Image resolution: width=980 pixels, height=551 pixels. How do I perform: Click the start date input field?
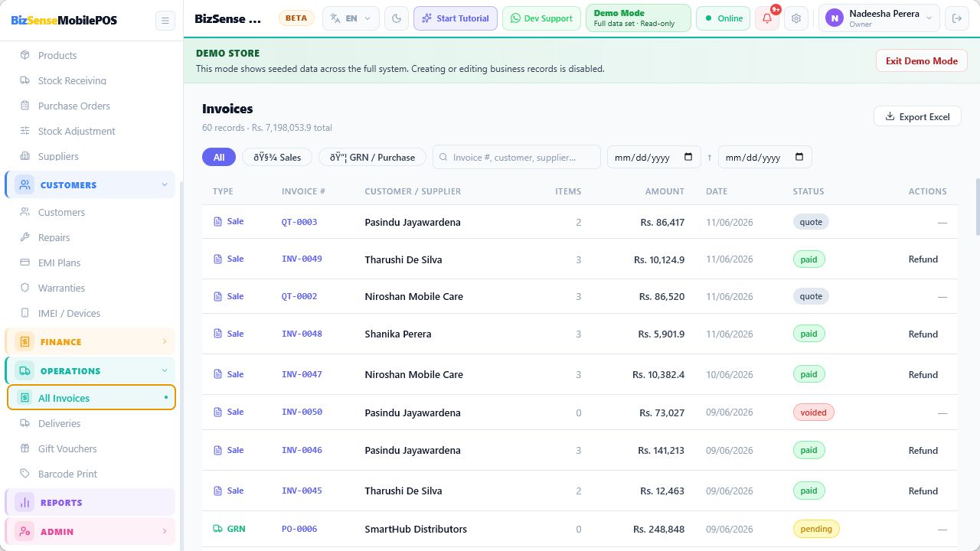point(654,157)
